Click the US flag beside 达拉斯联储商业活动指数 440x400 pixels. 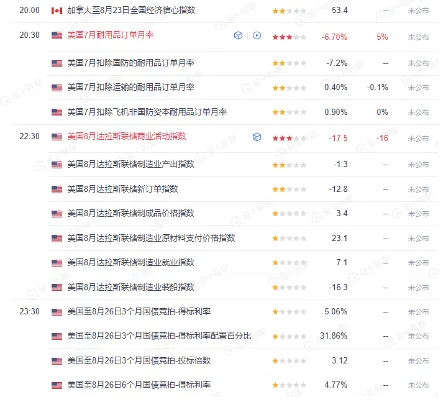[57, 137]
